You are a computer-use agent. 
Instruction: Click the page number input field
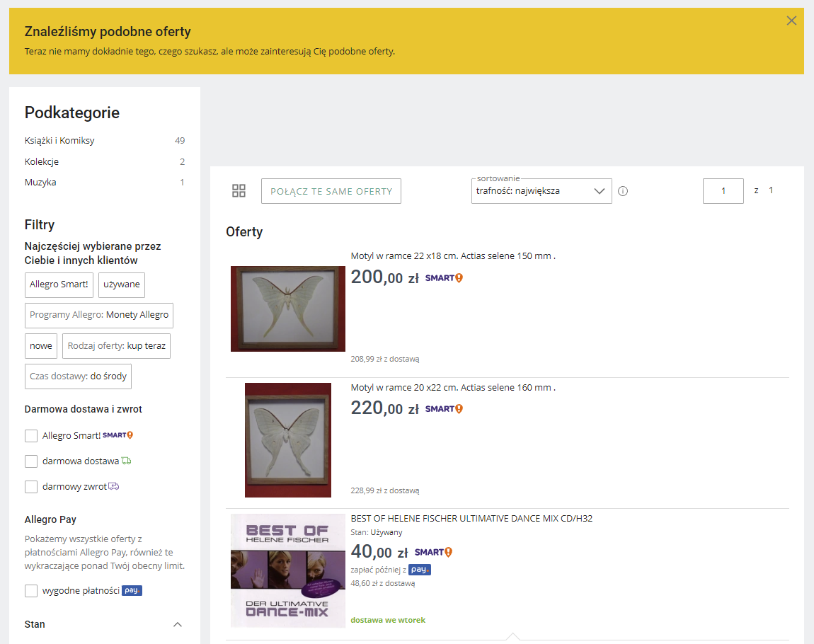(723, 191)
